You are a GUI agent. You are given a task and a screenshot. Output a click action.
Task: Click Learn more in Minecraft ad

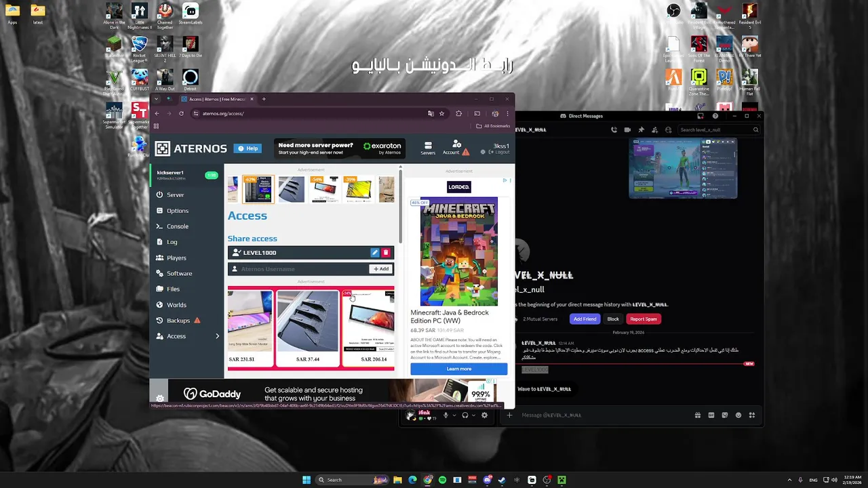coord(459,369)
